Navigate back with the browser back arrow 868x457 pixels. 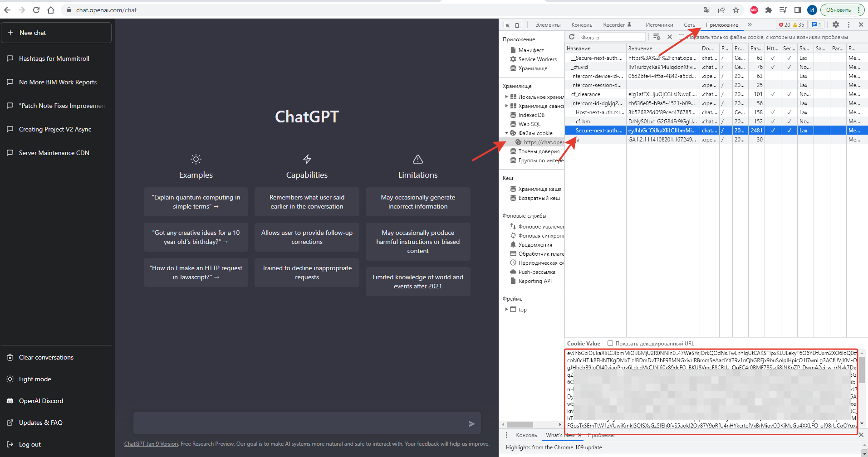[x=7, y=10]
